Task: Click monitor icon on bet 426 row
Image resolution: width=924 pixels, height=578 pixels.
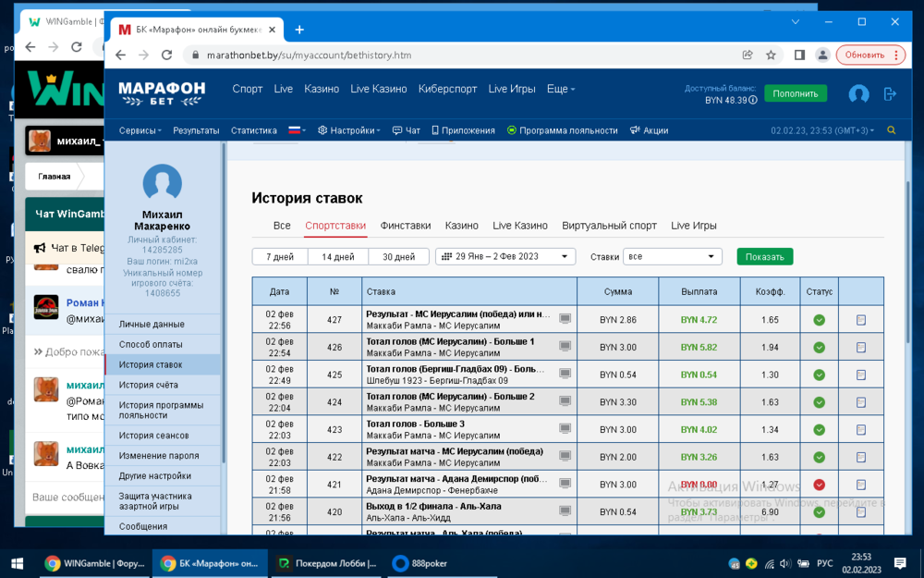Action: (x=565, y=346)
